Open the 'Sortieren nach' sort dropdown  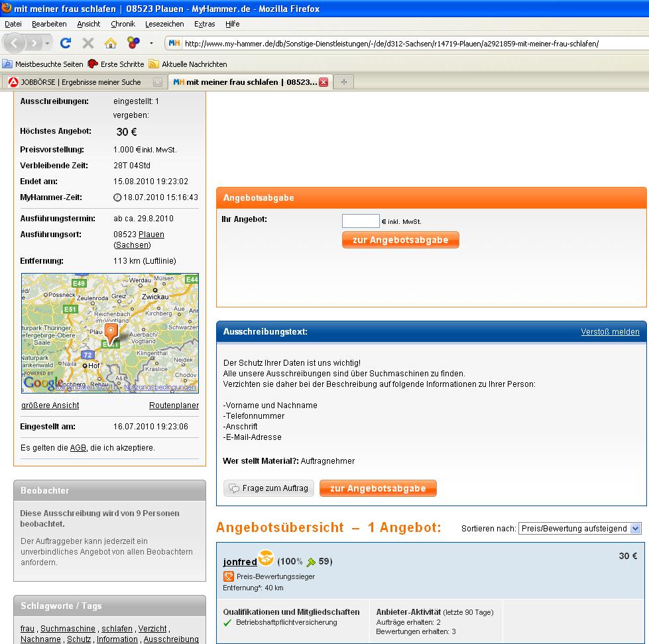pos(580,529)
